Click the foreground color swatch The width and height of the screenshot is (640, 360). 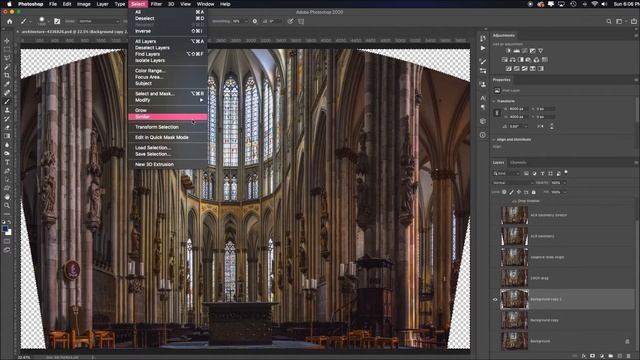5,229
